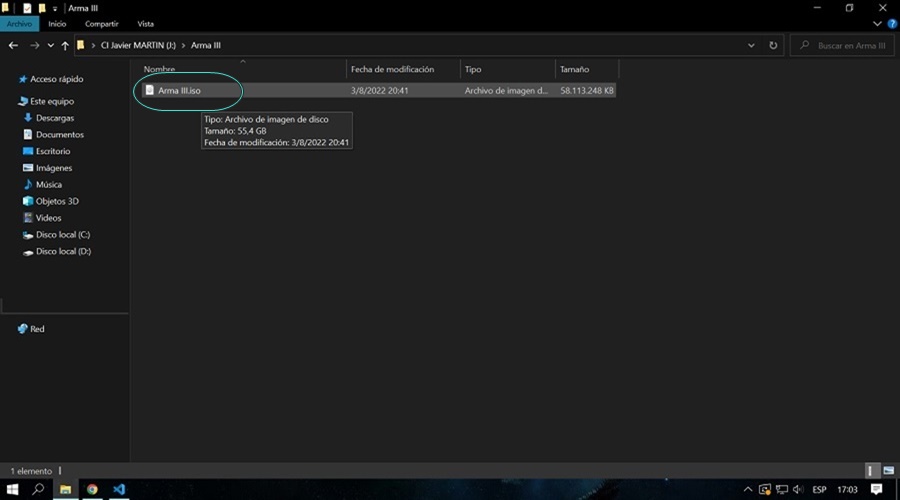Open Documentos folder in sidebar
900x500 pixels.
pos(60,134)
